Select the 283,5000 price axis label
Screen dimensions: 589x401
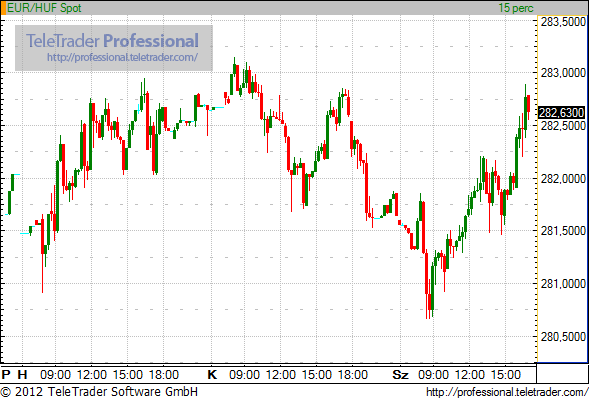[563, 22]
